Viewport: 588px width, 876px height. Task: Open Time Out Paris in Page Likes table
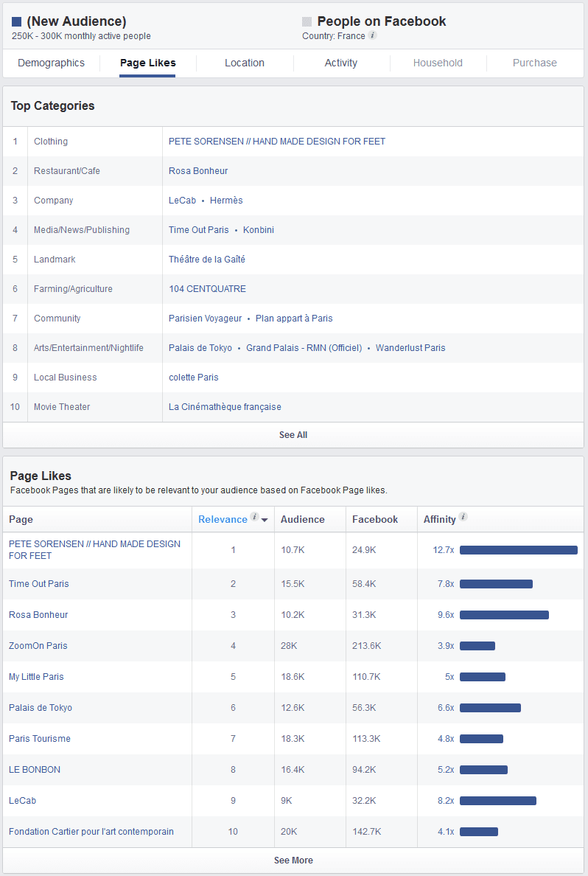(x=38, y=584)
